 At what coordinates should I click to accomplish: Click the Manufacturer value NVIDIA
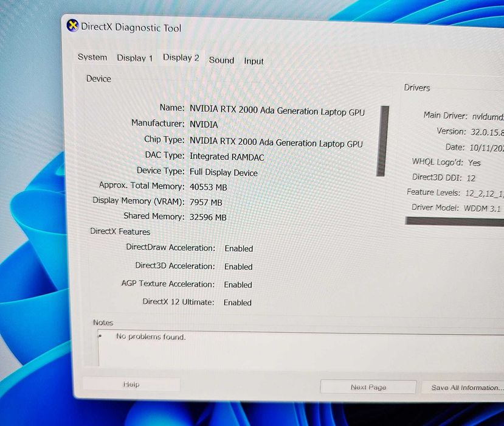tap(204, 125)
